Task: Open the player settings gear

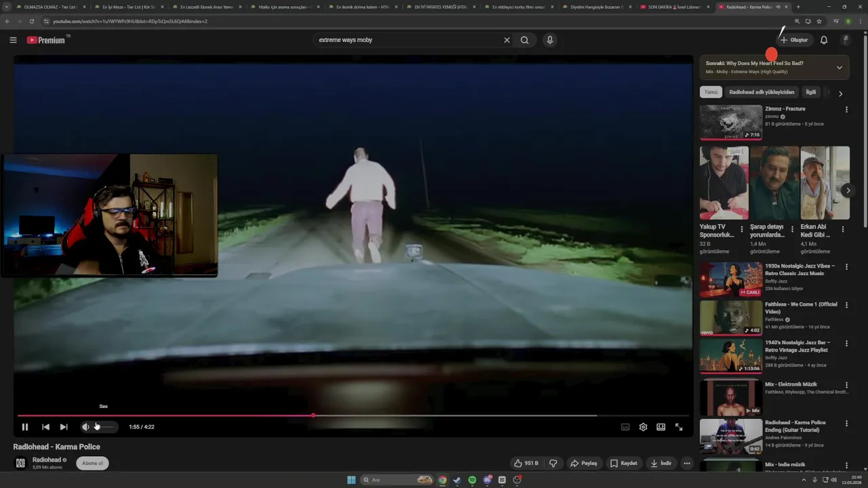Action: (x=643, y=427)
